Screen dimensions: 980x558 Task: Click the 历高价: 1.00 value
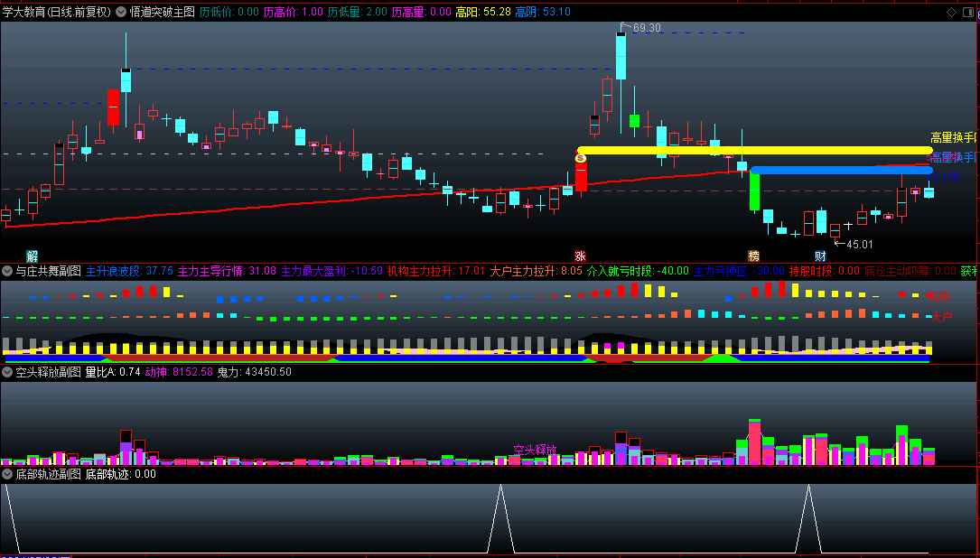294,12
